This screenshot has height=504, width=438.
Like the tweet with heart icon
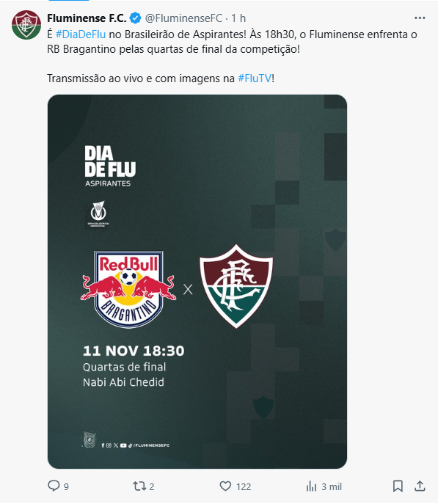point(225,486)
